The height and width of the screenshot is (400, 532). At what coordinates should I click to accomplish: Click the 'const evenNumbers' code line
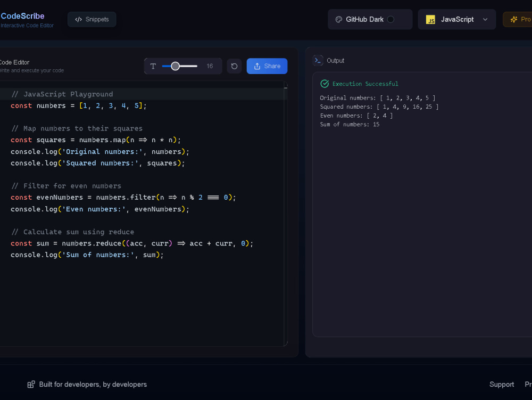[123, 197]
